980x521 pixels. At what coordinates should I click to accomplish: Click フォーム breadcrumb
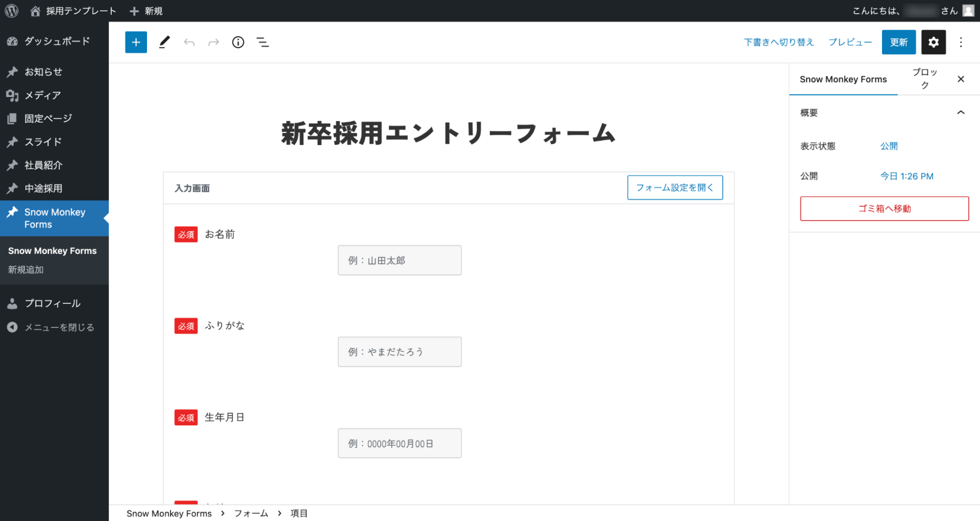[251, 513]
